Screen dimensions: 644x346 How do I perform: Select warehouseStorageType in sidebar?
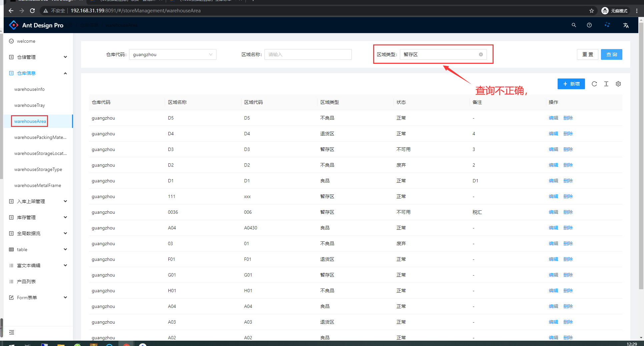(38, 169)
